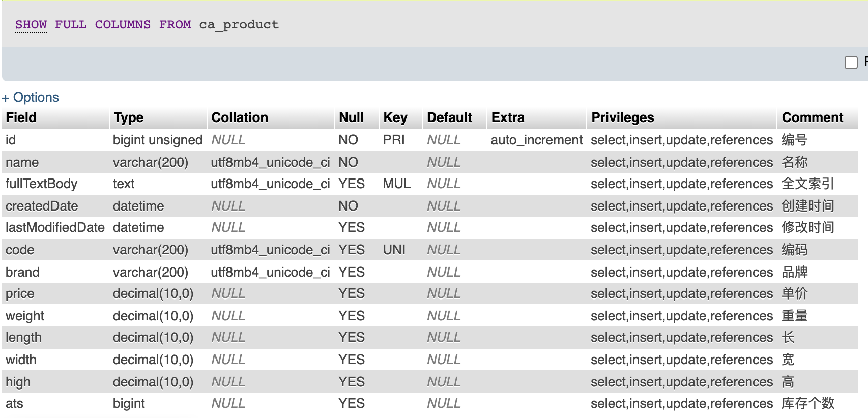Click the Field column header
Screen dimensions: 868x418
coord(21,117)
